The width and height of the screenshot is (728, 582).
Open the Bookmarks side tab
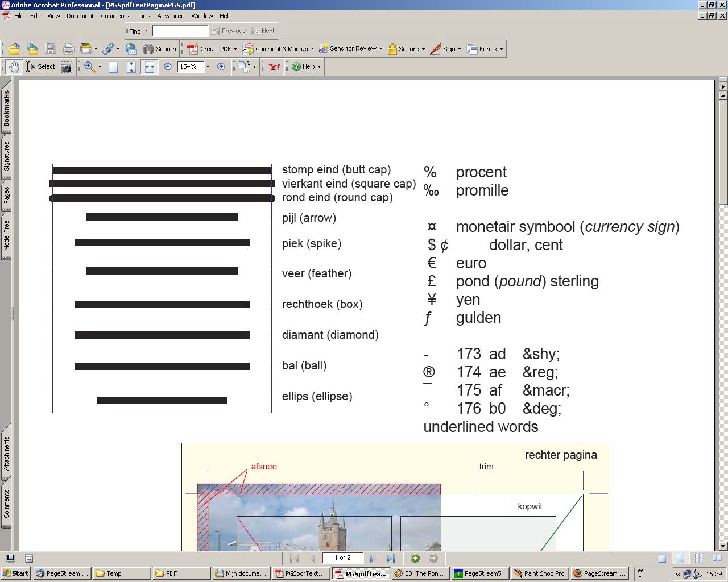(6, 108)
